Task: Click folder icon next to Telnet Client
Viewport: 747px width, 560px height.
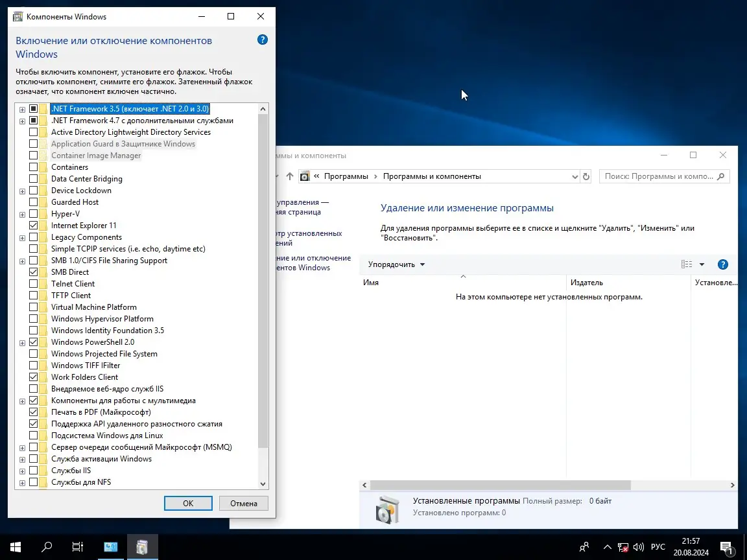Action: pos(43,284)
